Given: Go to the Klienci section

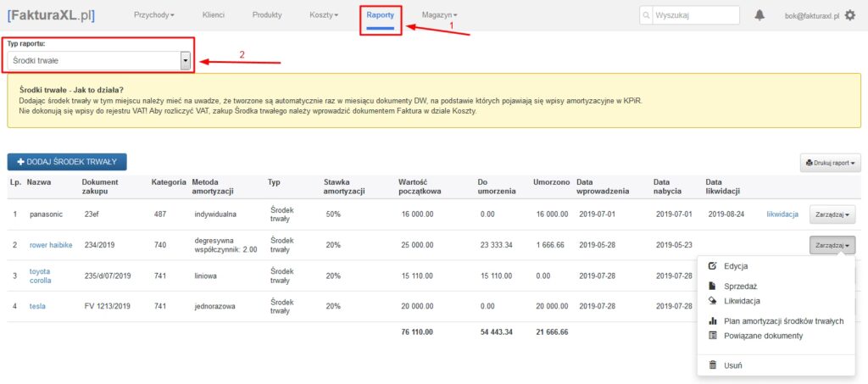Looking at the screenshot, I should coord(214,15).
